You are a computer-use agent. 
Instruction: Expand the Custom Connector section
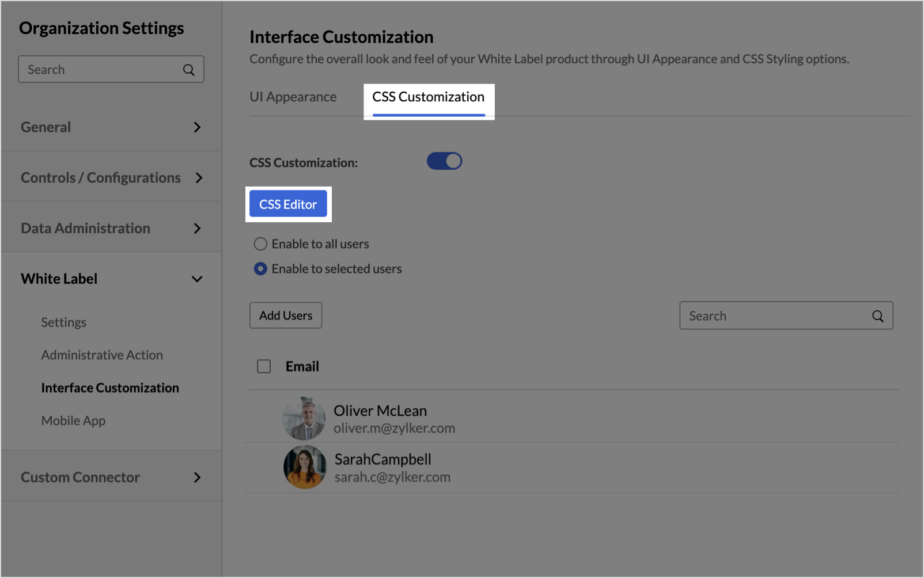(x=197, y=477)
